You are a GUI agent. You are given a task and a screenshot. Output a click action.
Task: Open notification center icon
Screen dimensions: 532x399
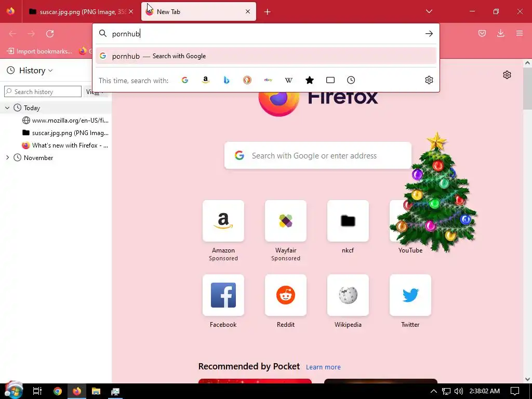click(515, 391)
